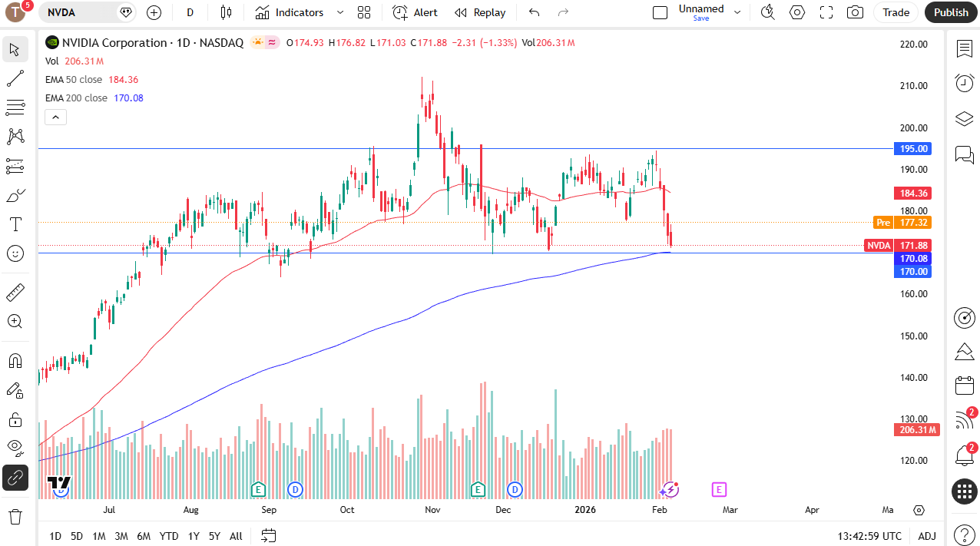Open price scale settings gear
Screen dimensions: 980x546
click(x=919, y=510)
